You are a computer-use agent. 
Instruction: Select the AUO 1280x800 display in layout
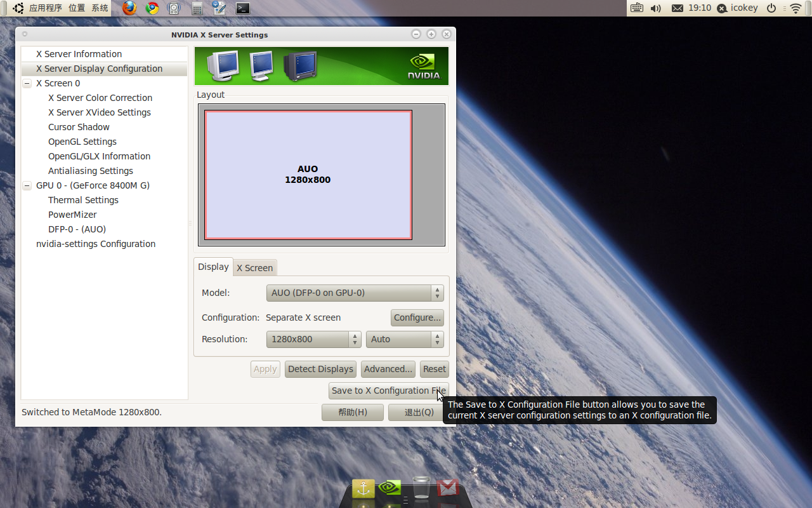[x=308, y=175]
